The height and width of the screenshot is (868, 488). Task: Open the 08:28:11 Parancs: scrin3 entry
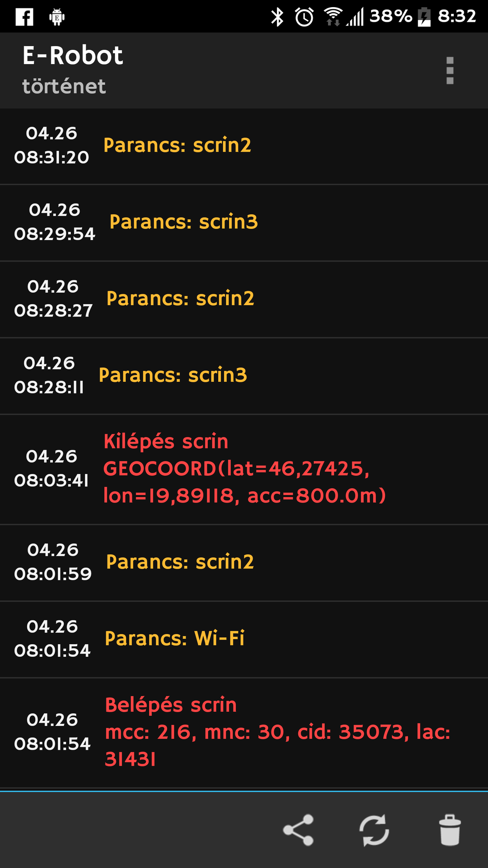pyautogui.click(x=244, y=376)
